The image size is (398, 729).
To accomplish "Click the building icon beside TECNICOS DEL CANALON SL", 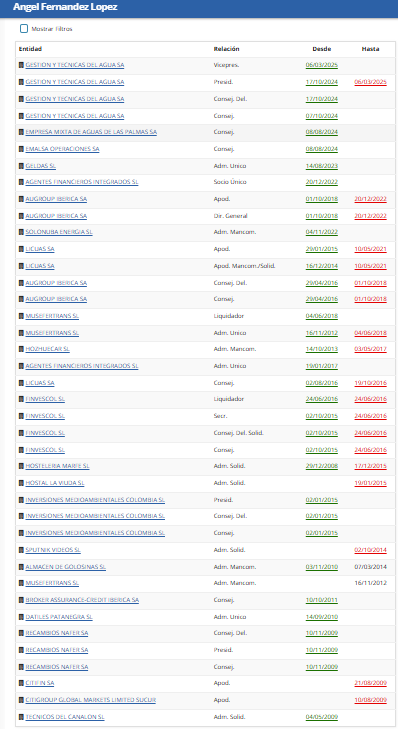I will (x=21, y=717).
